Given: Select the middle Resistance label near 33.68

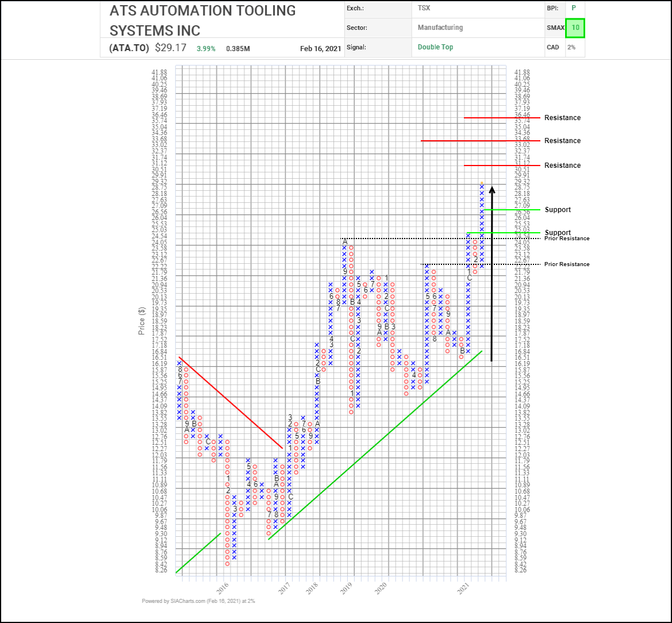Looking at the screenshot, I should click(x=562, y=141).
